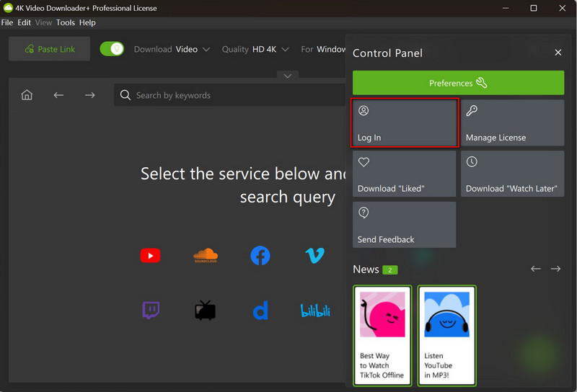This screenshot has width=577, height=392.
Task: Open the Quality HD 4K dropdown
Action: point(255,49)
